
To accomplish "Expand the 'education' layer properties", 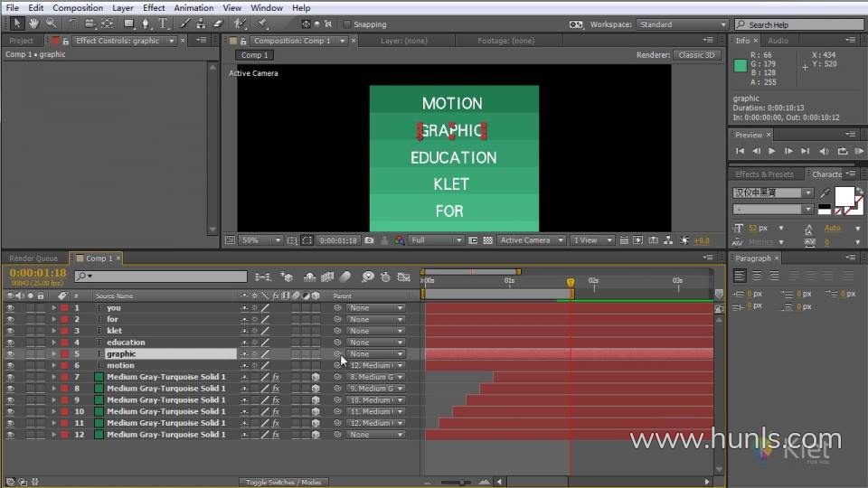I will (x=53, y=343).
